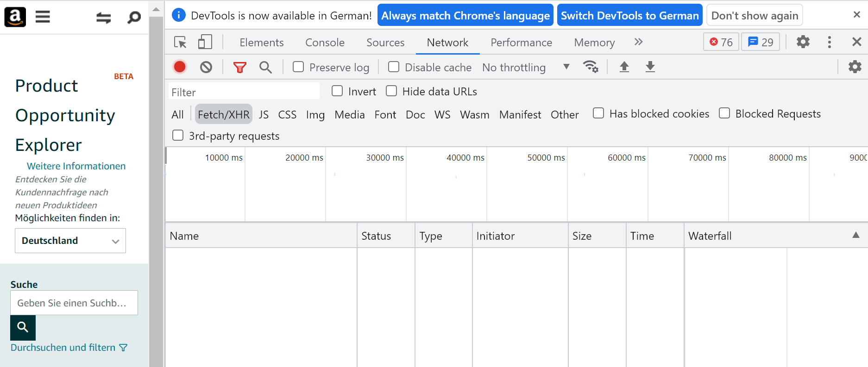Open Network panel settings gear
This screenshot has height=367, width=868.
point(855,67)
